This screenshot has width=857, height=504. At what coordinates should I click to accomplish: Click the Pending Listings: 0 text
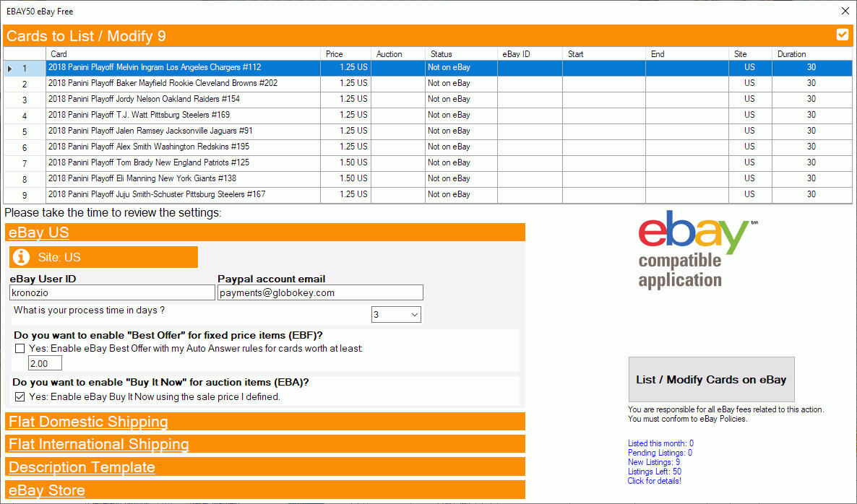tap(660, 453)
